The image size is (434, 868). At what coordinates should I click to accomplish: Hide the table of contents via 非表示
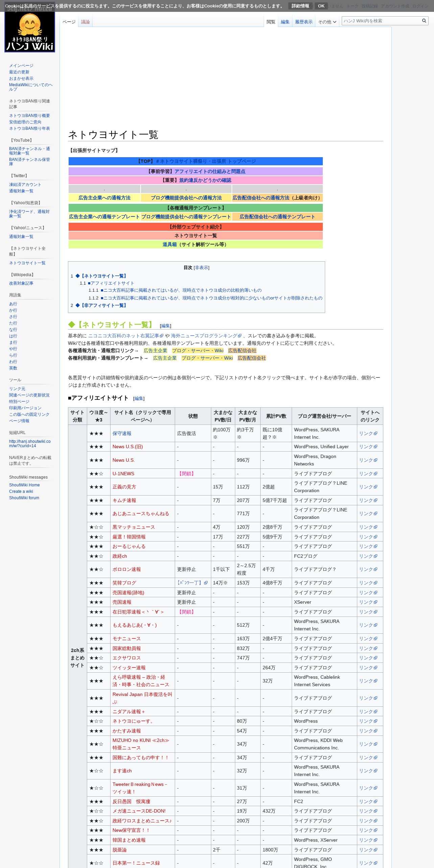click(201, 268)
